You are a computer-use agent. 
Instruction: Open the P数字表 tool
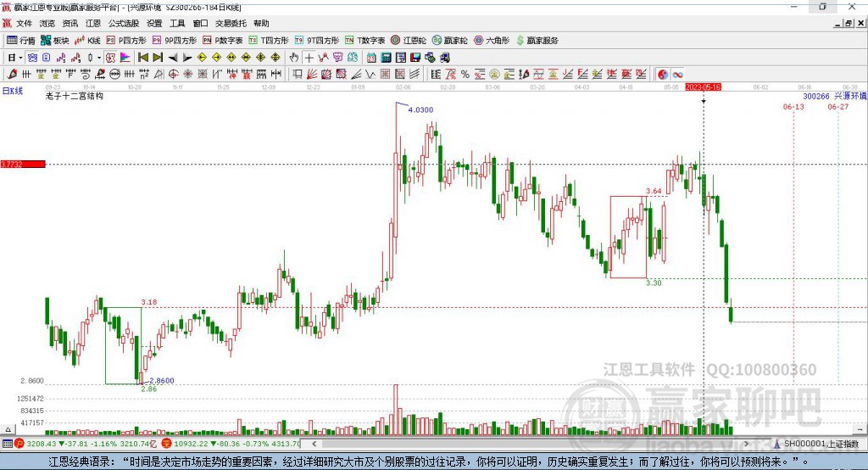[223, 41]
